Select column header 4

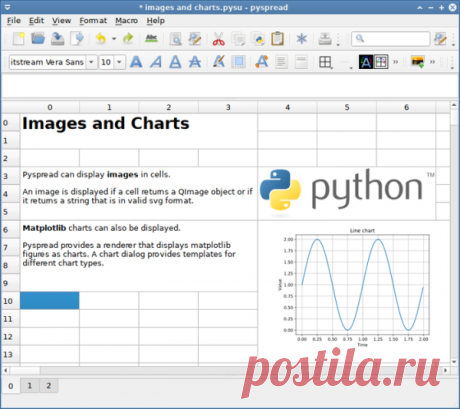[x=287, y=107]
